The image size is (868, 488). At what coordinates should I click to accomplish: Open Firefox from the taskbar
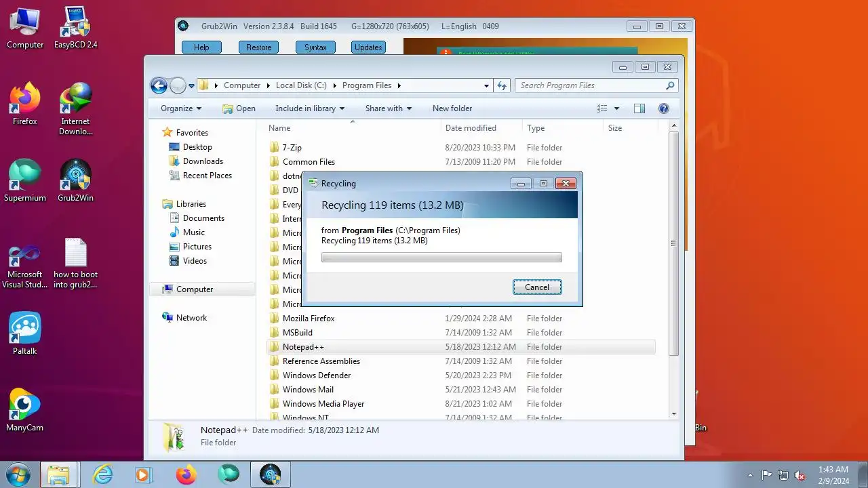pos(186,475)
